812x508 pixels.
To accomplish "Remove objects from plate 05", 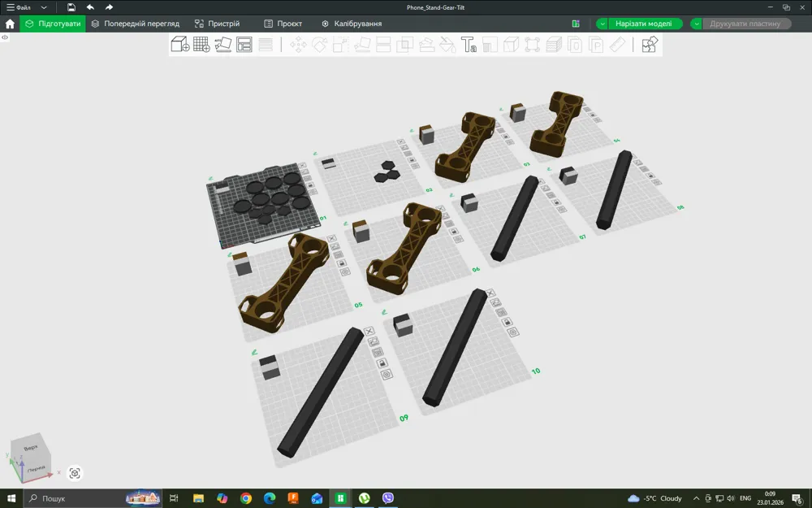I will 332,238.
